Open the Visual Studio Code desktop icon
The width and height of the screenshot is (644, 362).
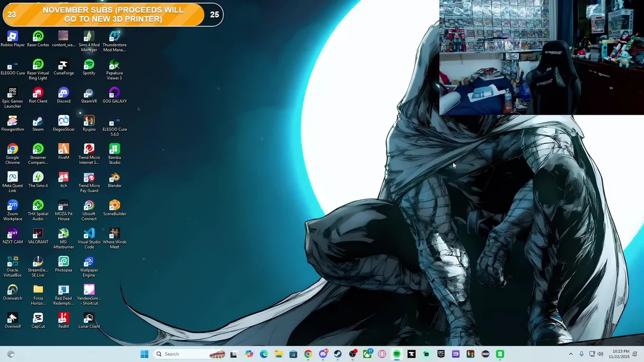89,239
